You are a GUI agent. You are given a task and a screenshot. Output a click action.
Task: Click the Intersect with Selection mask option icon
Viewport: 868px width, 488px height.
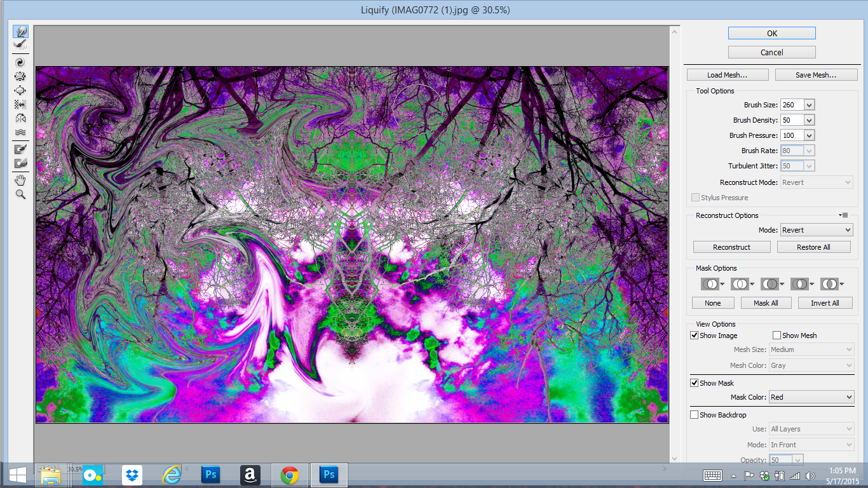coord(801,284)
